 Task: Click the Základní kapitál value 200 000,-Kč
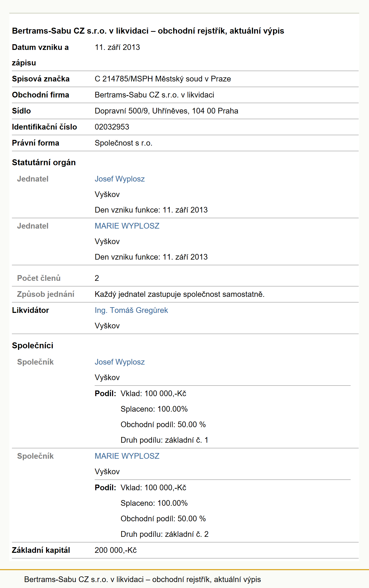pos(116,550)
